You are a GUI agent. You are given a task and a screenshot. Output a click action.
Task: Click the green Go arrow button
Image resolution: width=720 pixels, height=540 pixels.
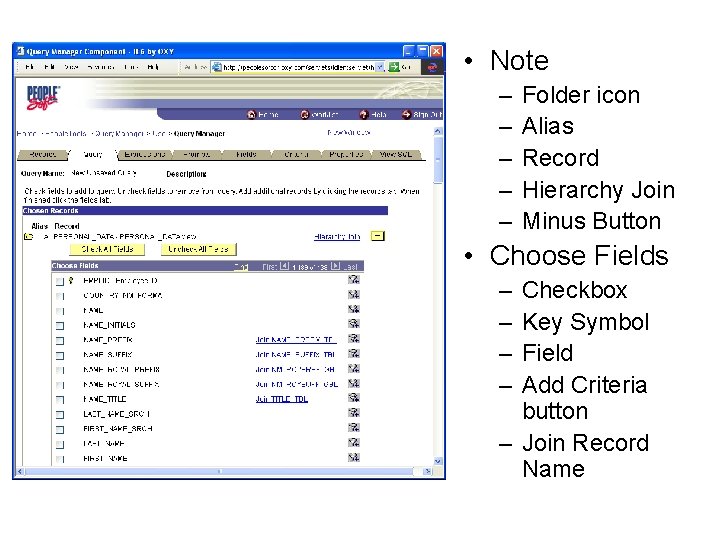(394, 67)
